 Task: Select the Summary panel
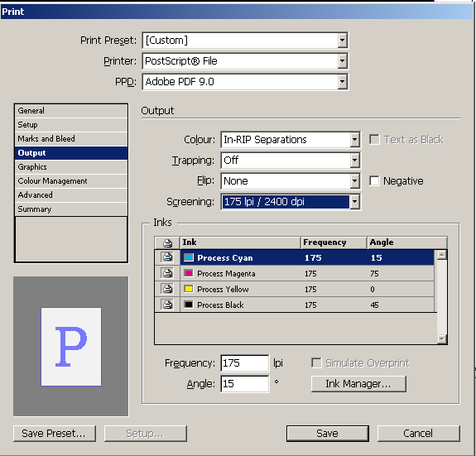pos(71,209)
